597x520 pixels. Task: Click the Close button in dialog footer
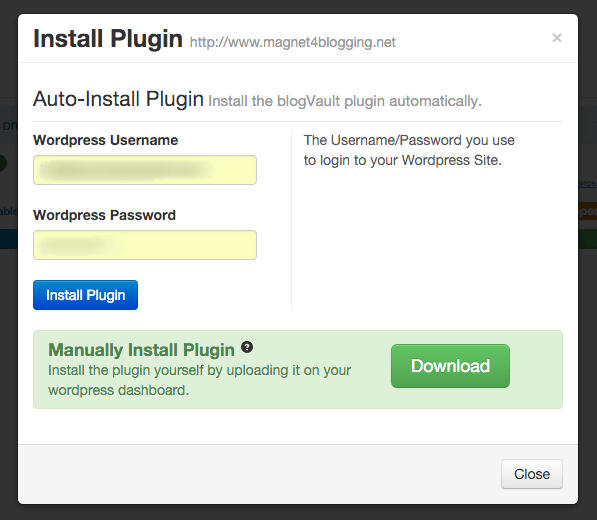(x=532, y=474)
